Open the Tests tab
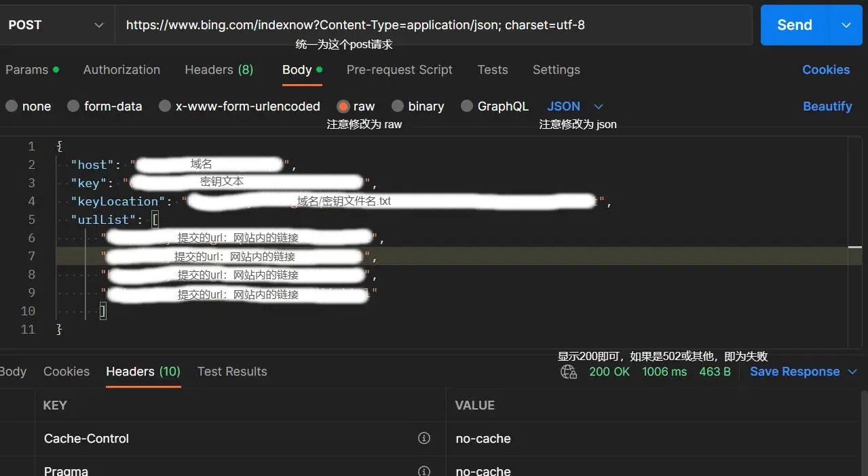The image size is (868, 476). point(493,70)
